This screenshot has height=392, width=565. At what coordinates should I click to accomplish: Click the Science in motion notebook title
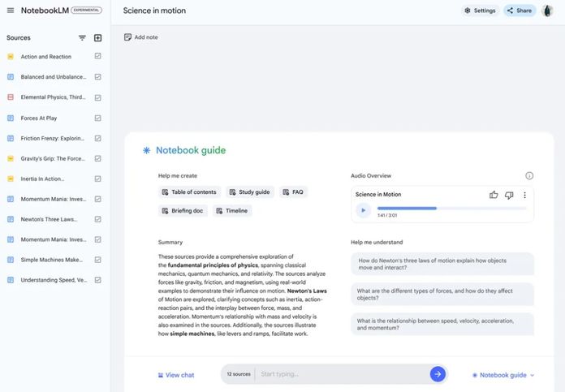(154, 11)
